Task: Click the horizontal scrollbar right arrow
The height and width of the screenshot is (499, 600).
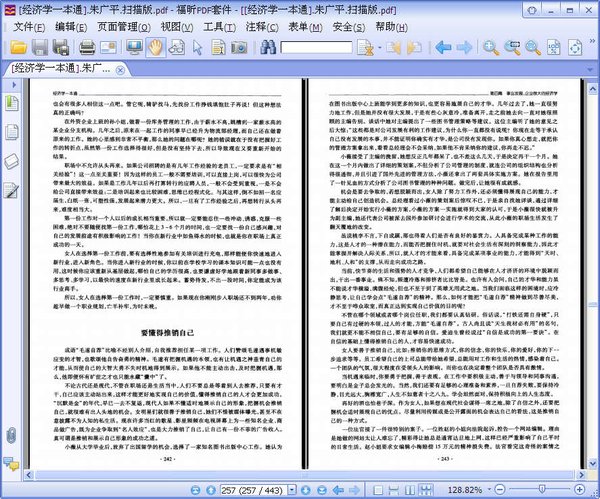Action: [x=582, y=475]
